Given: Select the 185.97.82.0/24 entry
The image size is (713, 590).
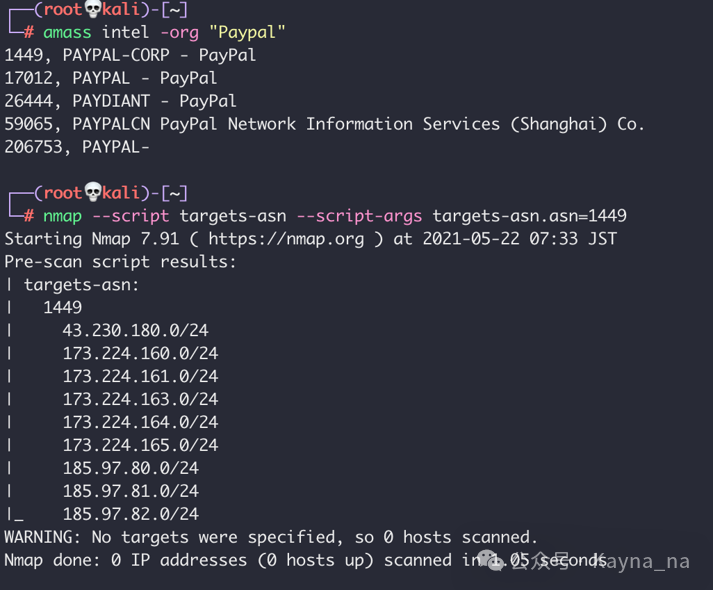Looking at the screenshot, I should click(x=131, y=514).
